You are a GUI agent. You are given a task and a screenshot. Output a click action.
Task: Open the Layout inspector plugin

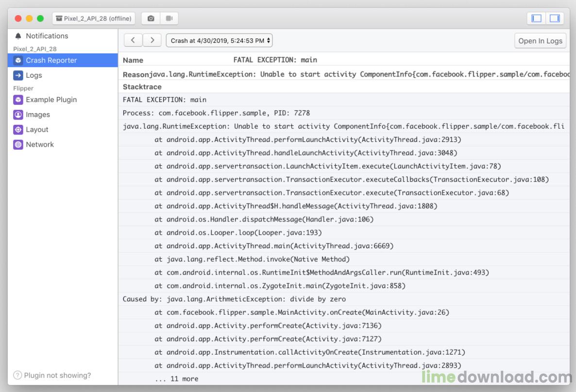37,130
